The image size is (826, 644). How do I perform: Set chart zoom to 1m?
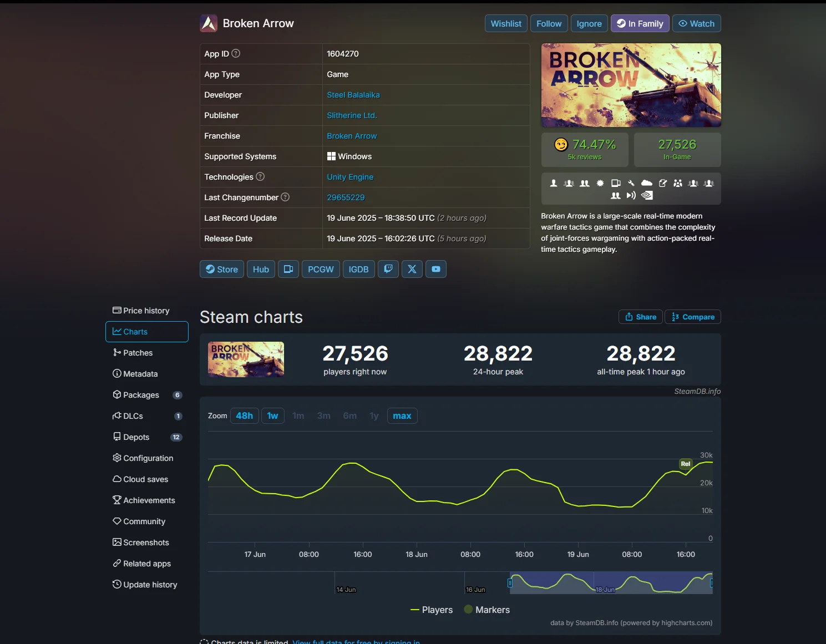tap(298, 415)
